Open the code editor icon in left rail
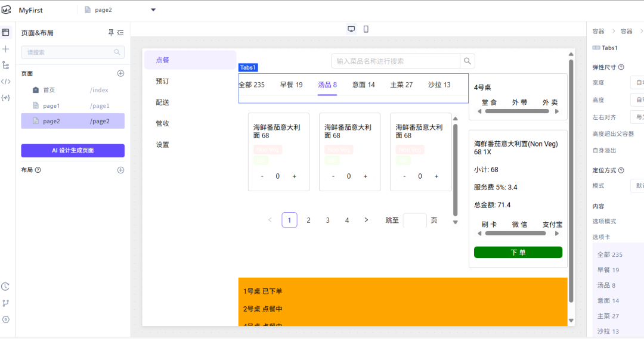The image size is (644, 339). click(5, 82)
